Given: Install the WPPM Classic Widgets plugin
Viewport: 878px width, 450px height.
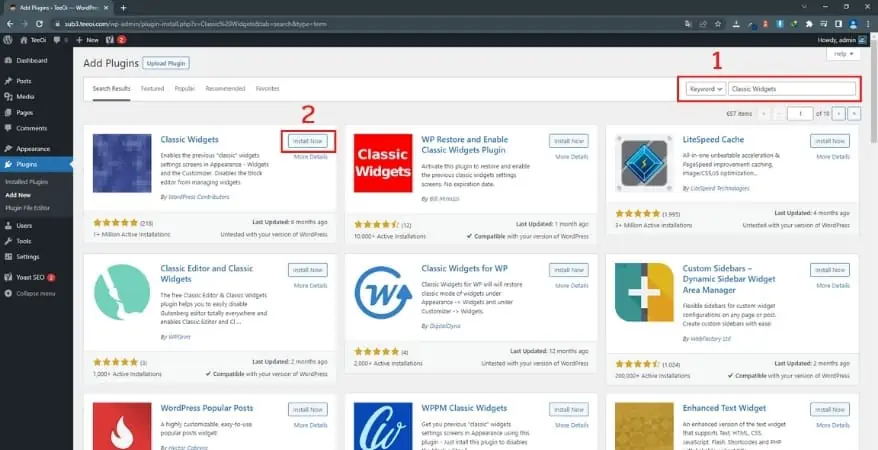Looking at the screenshot, I should (x=569, y=409).
